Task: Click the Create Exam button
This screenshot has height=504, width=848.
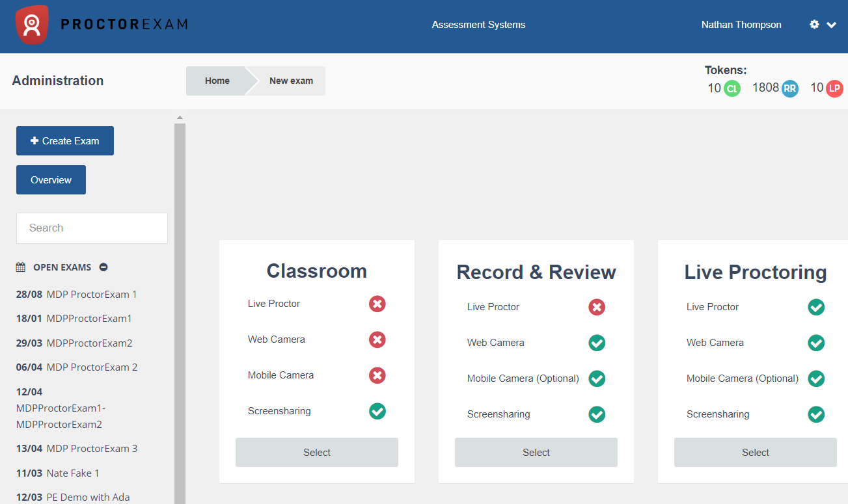Action: point(65,140)
